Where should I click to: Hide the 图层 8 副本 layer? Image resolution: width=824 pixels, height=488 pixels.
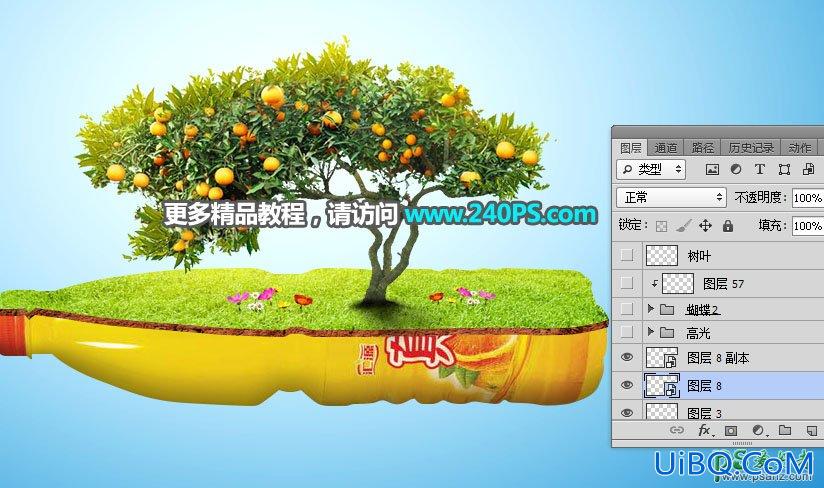pyautogui.click(x=626, y=357)
